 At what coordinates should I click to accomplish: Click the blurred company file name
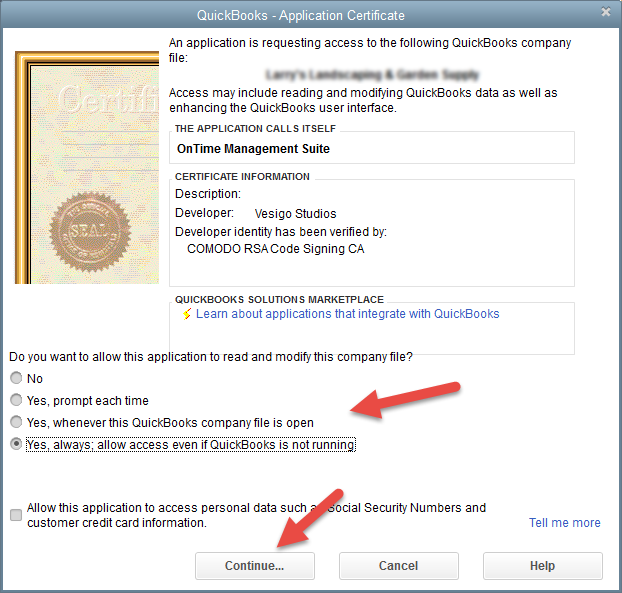(372, 75)
